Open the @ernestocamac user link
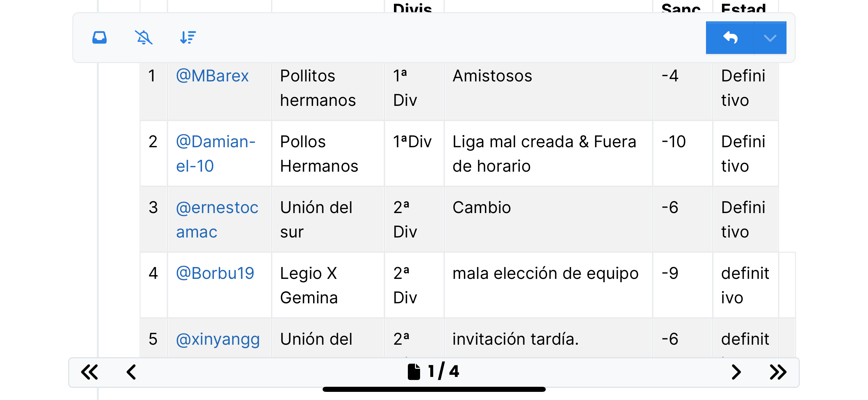This screenshot has width=868, height=400. (x=217, y=220)
